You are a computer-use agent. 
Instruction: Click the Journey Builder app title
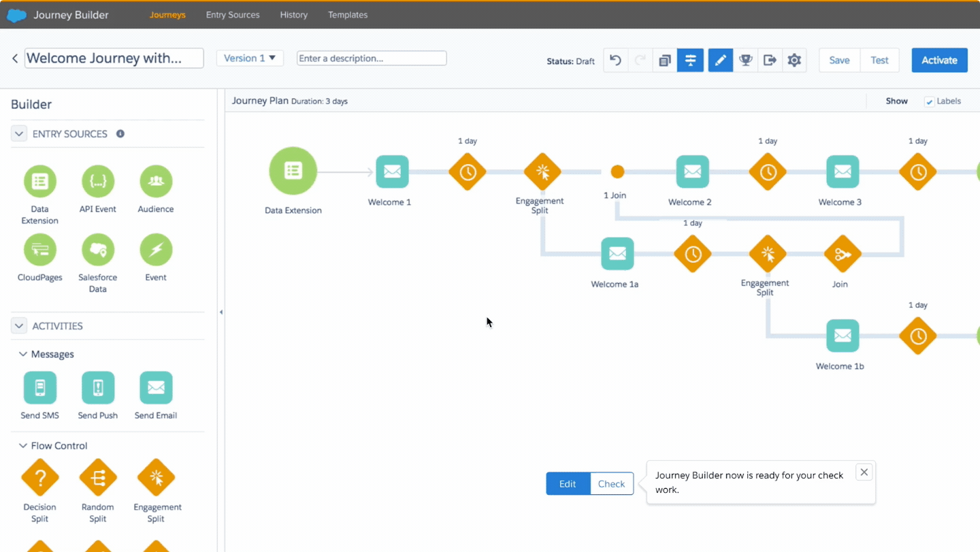(71, 15)
